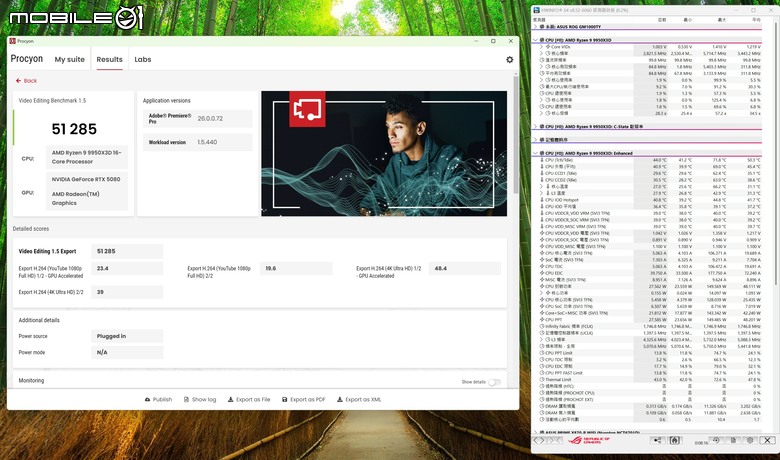Screen dimensions: 780x460
Task: Switch to the Results tab
Action: click(x=109, y=59)
